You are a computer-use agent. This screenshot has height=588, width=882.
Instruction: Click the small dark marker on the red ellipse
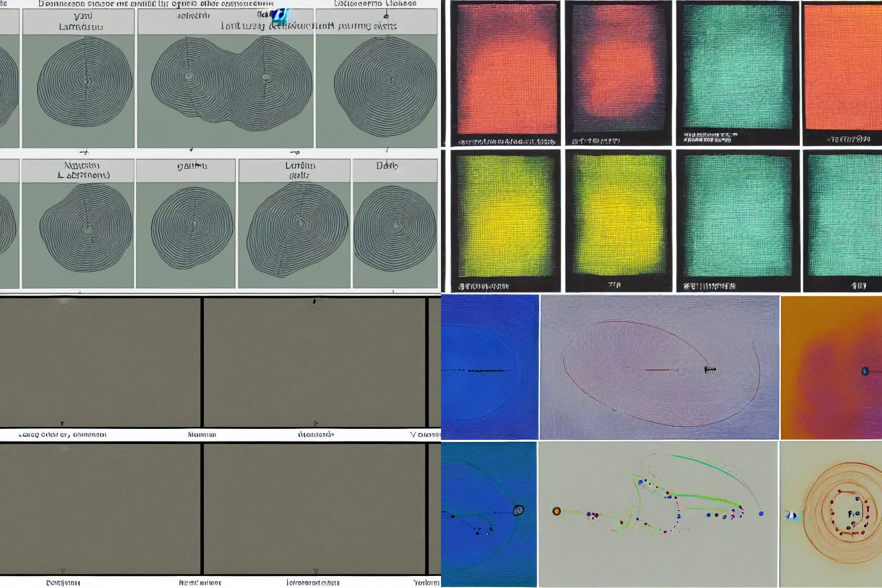pos(710,370)
